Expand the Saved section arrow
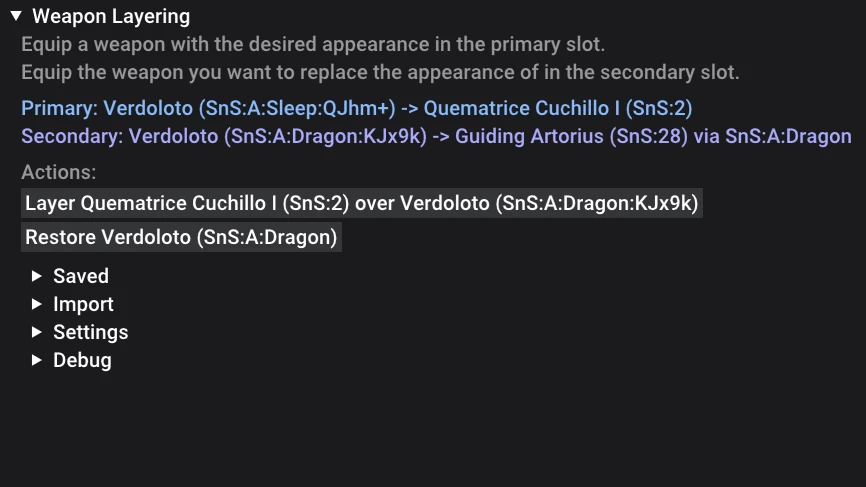This screenshot has width=866, height=487. (x=36, y=276)
